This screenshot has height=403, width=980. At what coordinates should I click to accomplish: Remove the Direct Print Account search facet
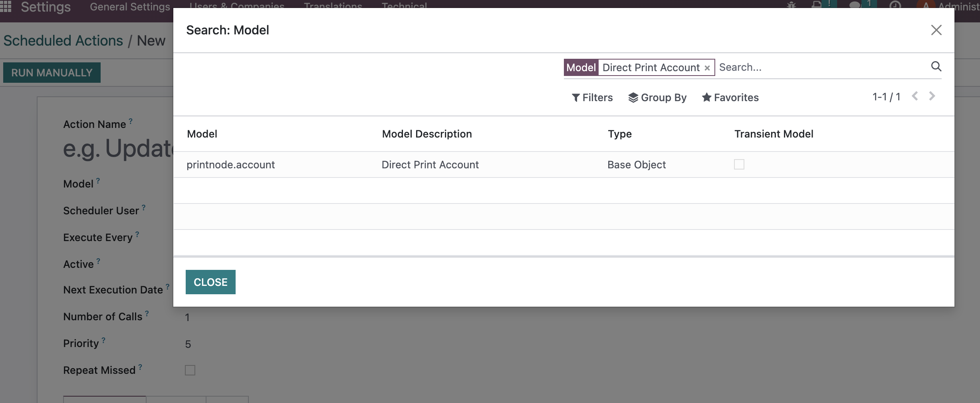click(707, 68)
